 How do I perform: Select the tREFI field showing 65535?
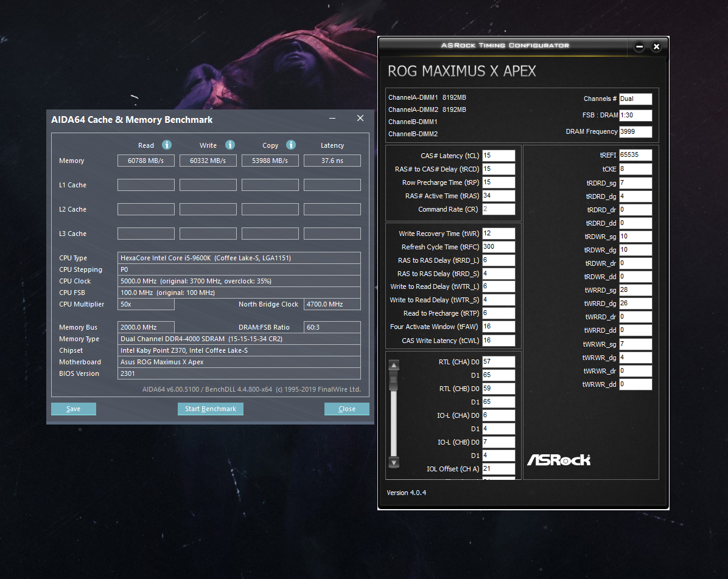[635, 155]
